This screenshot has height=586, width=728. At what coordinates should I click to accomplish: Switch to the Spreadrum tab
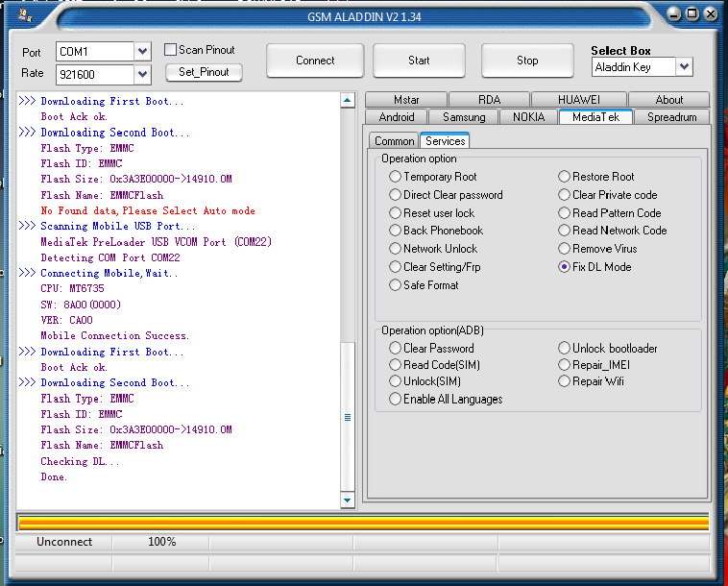coord(672,117)
